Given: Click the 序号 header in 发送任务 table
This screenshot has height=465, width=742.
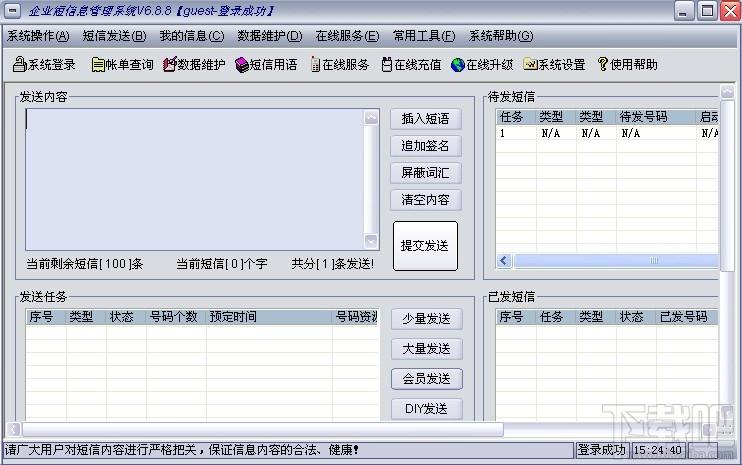Looking at the screenshot, I should coord(46,317).
